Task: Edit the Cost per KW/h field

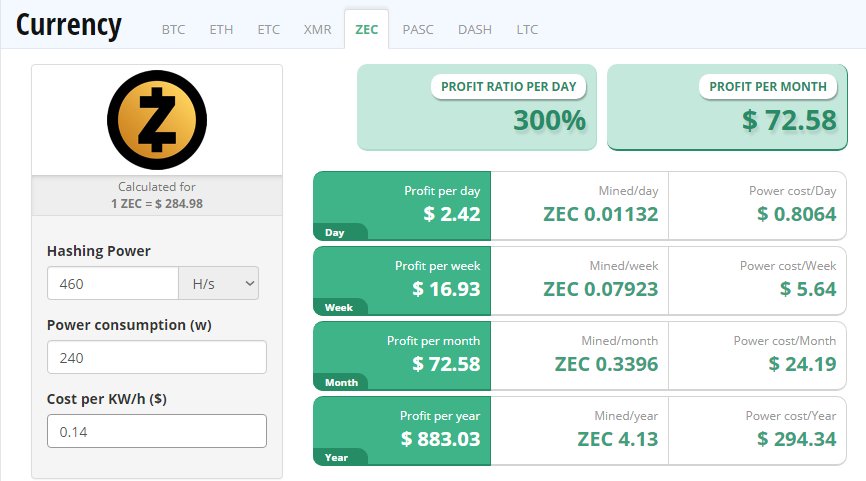Action: pos(157,431)
